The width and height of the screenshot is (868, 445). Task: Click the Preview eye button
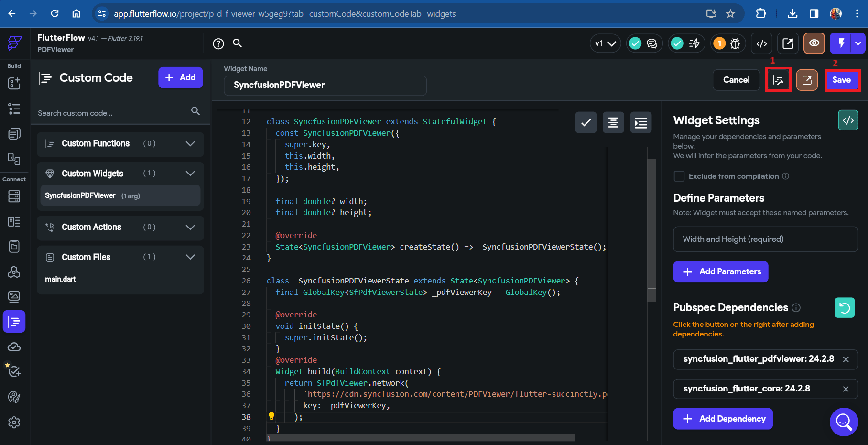(x=814, y=43)
